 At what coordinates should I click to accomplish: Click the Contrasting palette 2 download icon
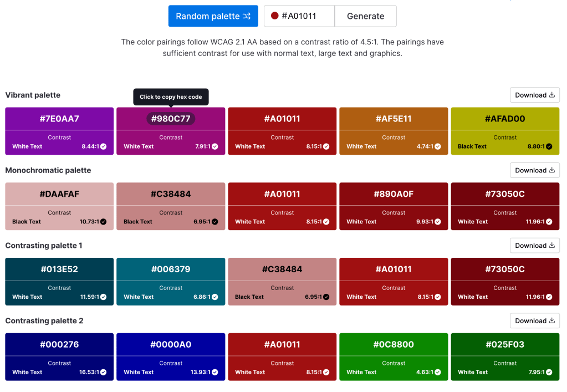[551, 321]
